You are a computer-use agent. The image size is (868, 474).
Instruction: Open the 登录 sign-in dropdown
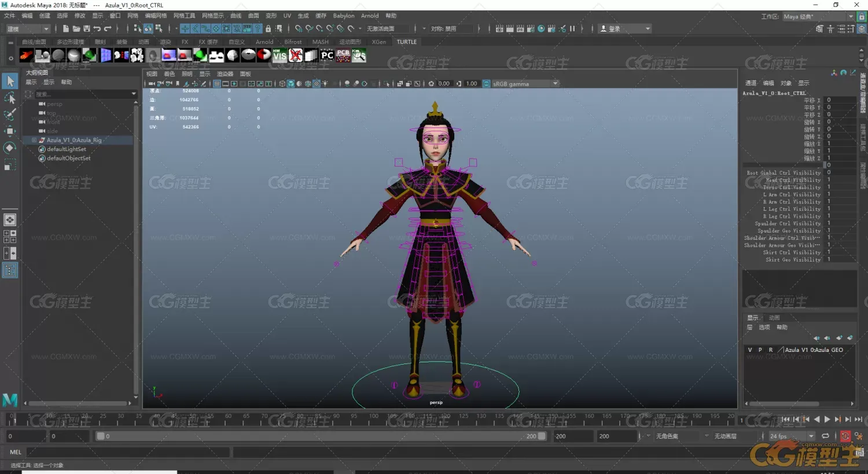625,28
